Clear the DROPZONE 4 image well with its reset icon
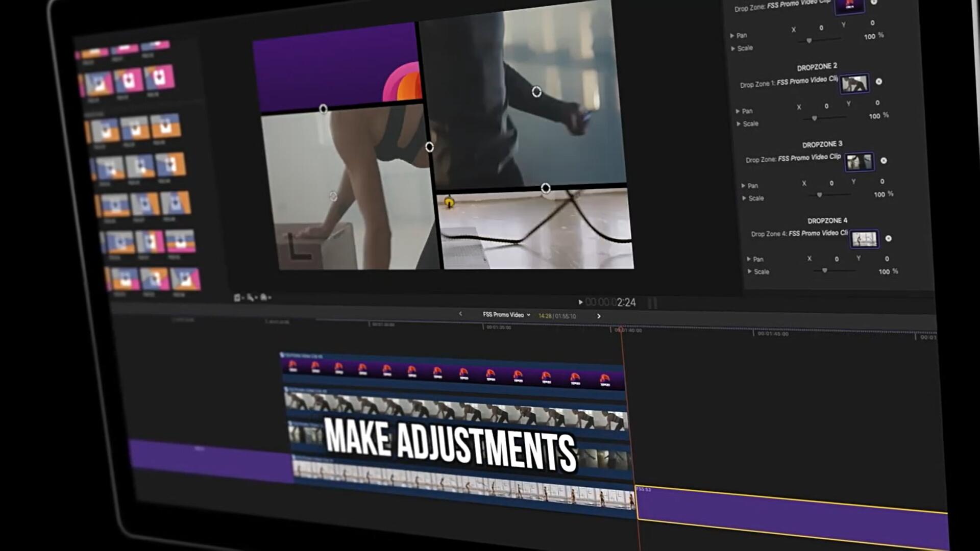Viewport: 980px width, 551px height. (889, 238)
